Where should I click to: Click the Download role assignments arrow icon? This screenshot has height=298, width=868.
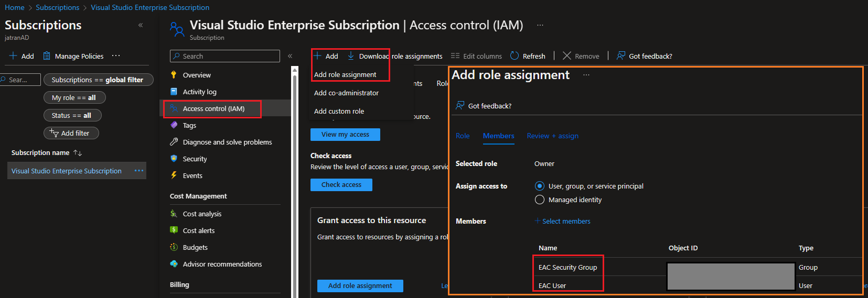[x=351, y=56]
